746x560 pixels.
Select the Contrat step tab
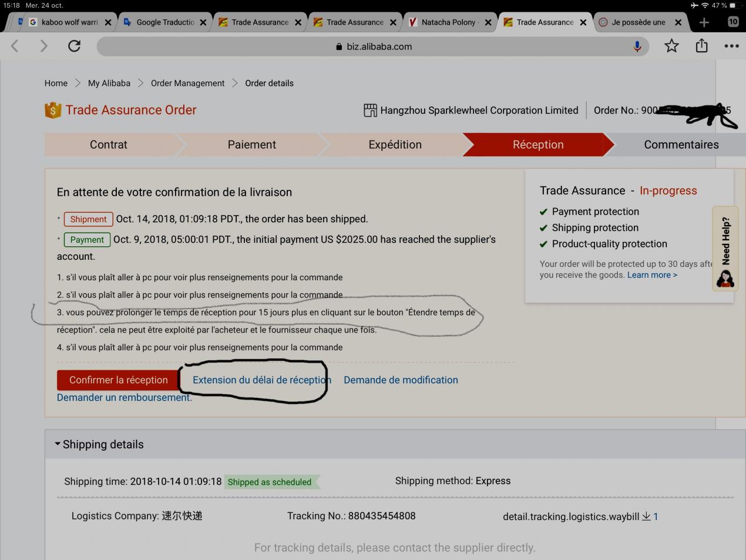pyautogui.click(x=109, y=145)
